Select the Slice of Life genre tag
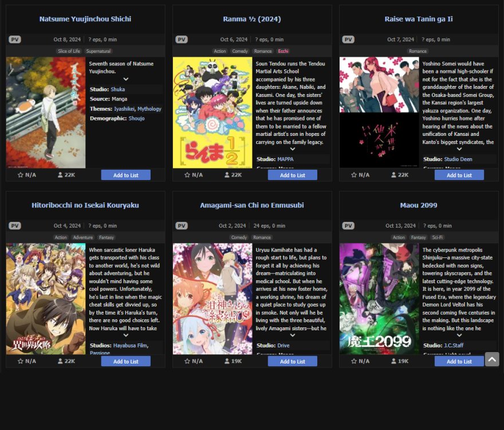 coord(69,51)
